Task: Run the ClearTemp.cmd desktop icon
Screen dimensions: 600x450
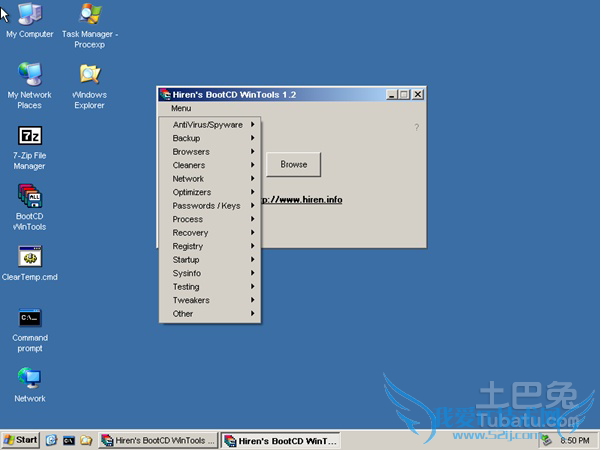Action: 29,257
